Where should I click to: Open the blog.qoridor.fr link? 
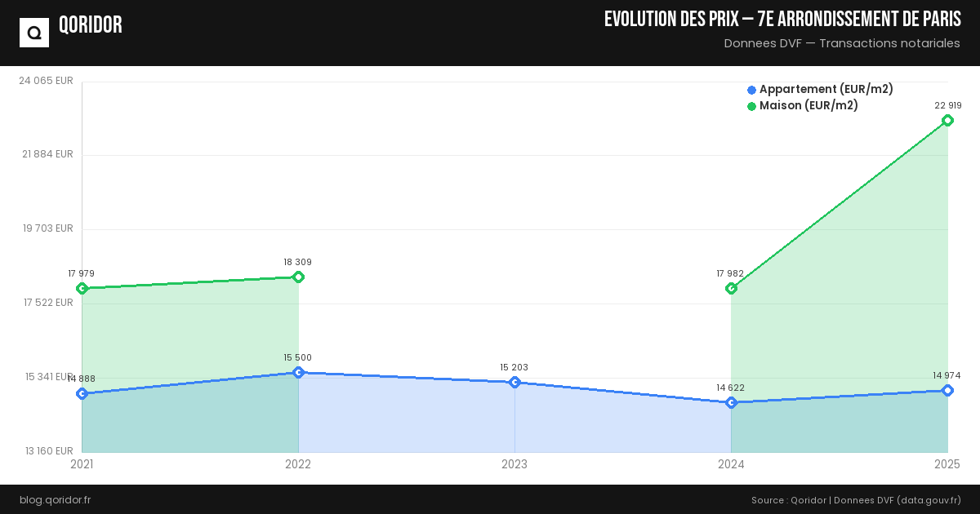(55, 499)
